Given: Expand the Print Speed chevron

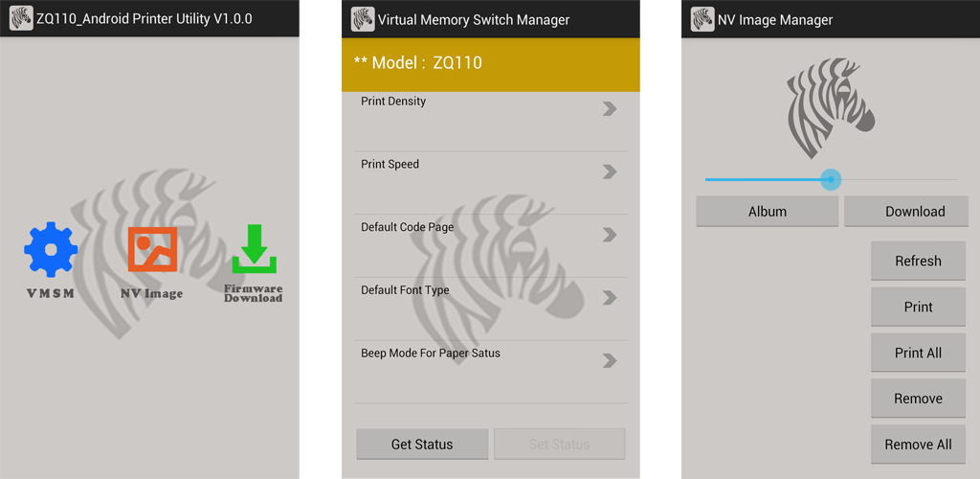Looking at the screenshot, I should point(610,172).
